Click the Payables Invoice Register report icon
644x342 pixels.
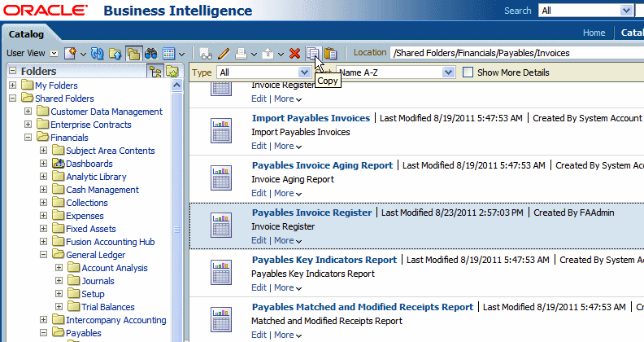click(x=221, y=226)
